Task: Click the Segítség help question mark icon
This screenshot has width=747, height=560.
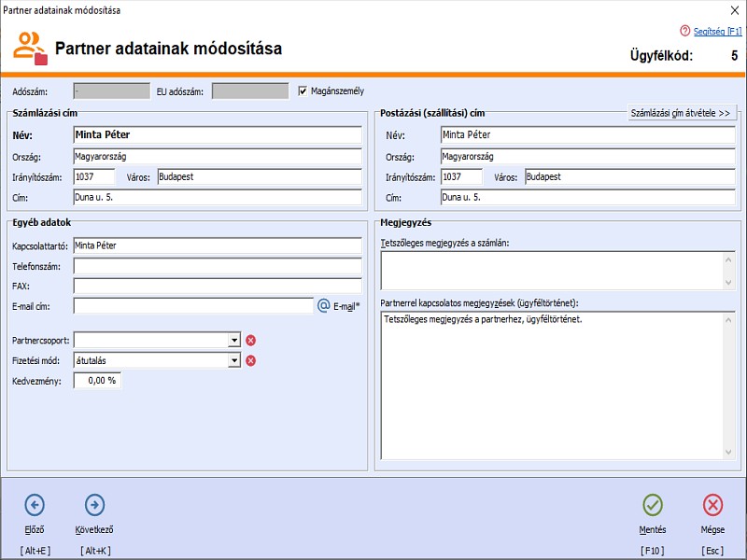Action: pos(685,31)
